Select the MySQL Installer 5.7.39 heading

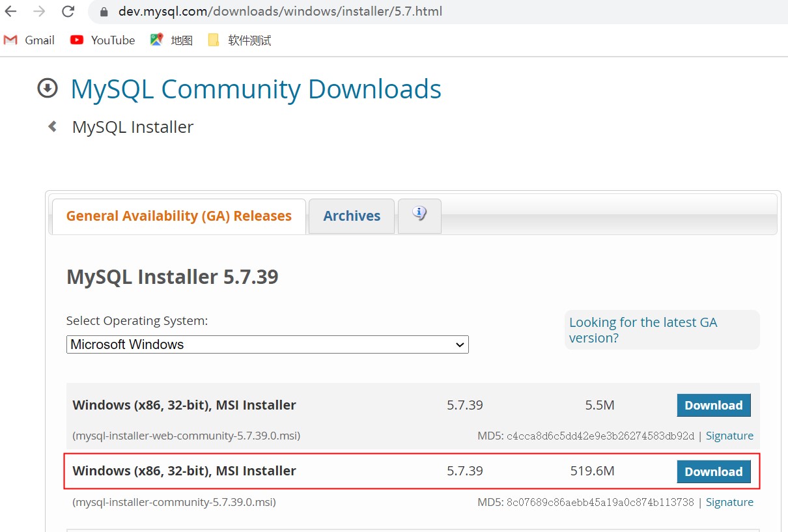173,277
